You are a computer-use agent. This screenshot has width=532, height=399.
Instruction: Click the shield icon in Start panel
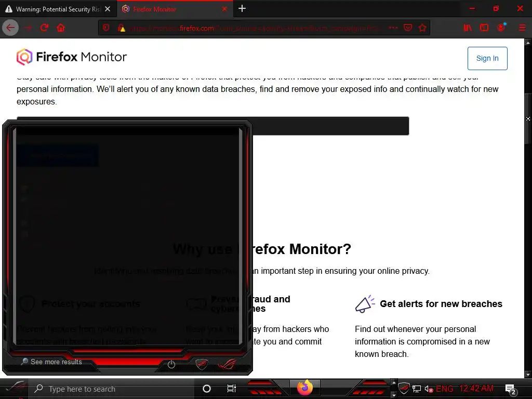pyautogui.click(x=202, y=364)
